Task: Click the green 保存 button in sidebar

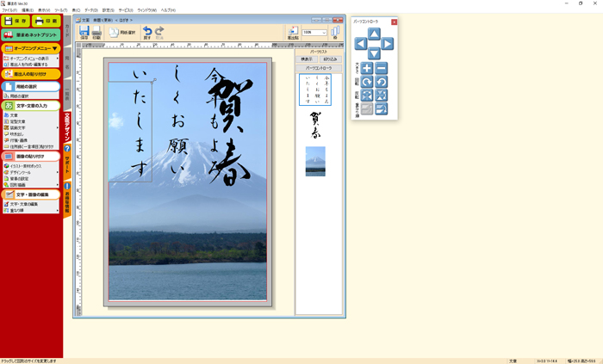Action: coord(16,20)
